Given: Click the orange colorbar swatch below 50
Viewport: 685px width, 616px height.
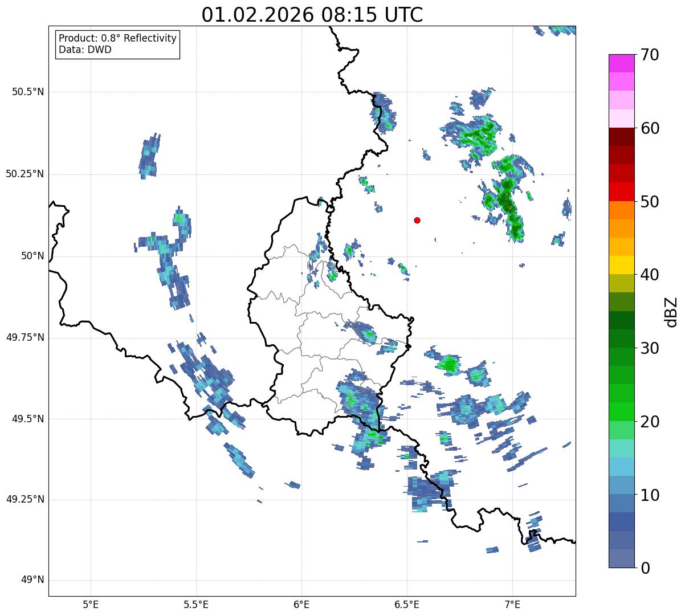Looking at the screenshot, I should 621,210.
